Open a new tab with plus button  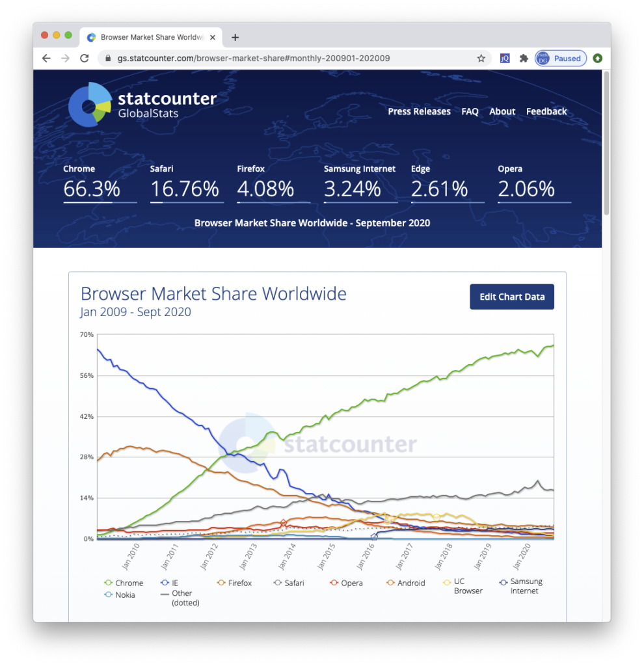pyautogui.click(x=235, y=37)
